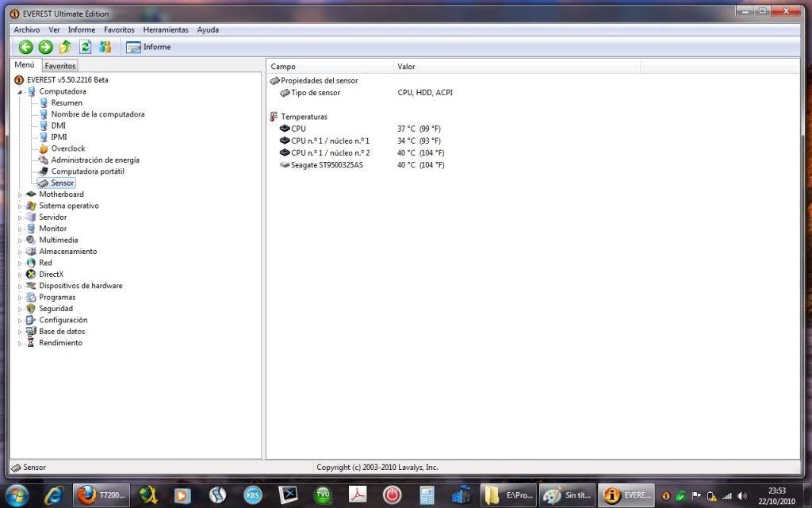Screen dimensions: 812x508
Task: Expand the Sistema operativo node
Action: (x=20, y=206)
